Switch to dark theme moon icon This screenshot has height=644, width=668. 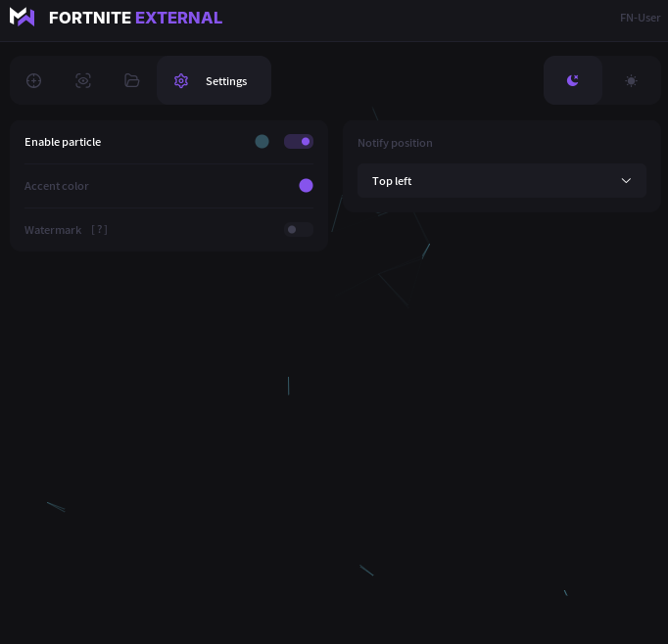point(573,80)
